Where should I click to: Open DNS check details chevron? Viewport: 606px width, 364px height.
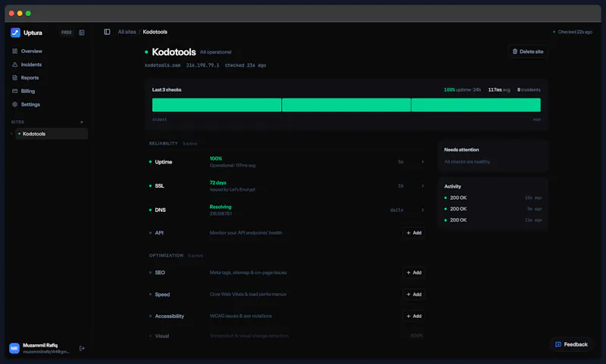point(423,210)
